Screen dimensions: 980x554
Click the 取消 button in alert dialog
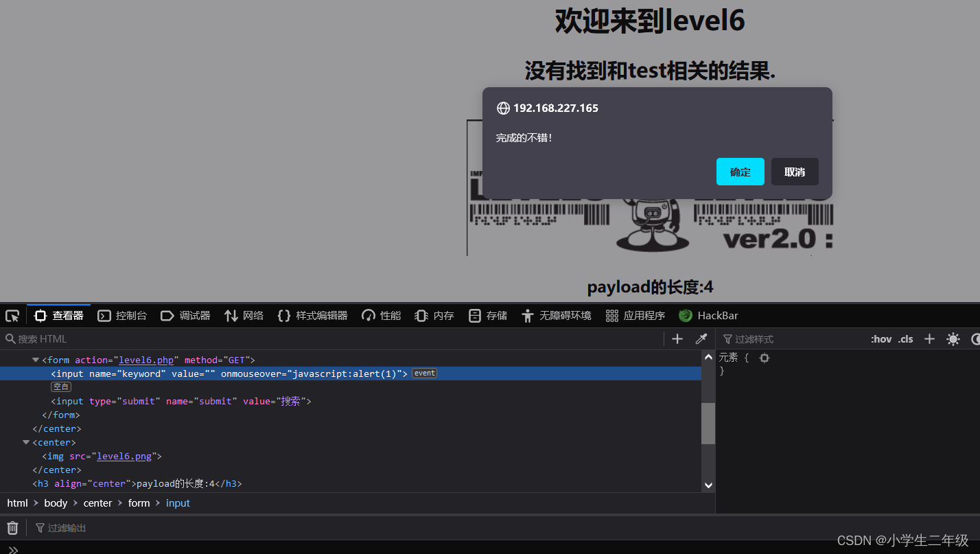coord(795,172)
